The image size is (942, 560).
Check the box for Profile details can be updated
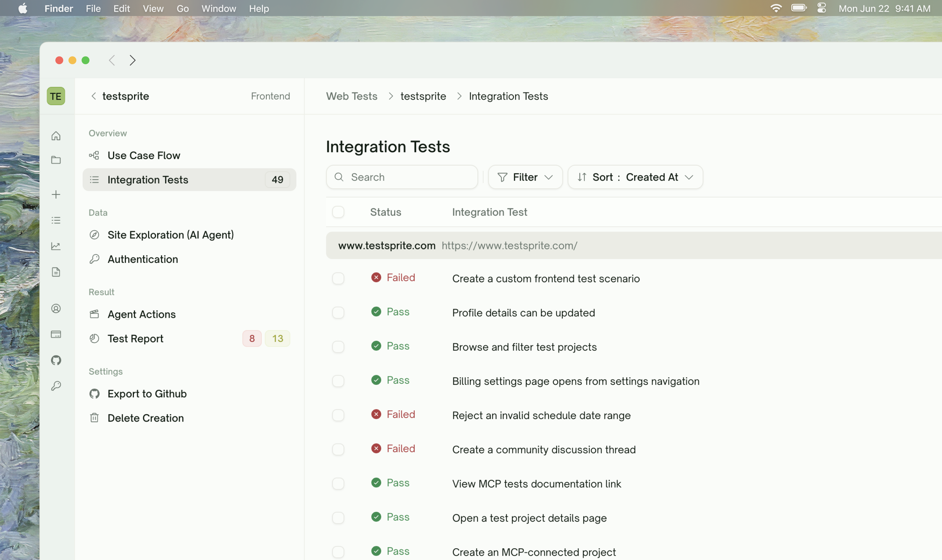[x=338, y=313]
